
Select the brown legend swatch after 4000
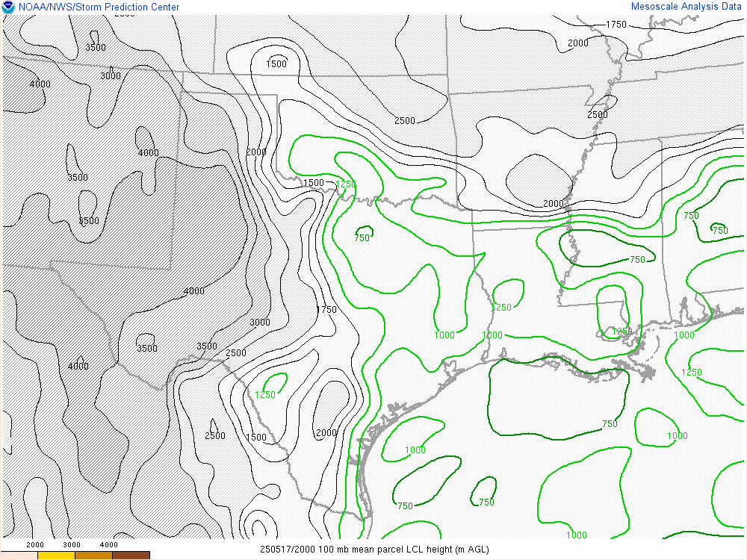(x=131, y=556)
